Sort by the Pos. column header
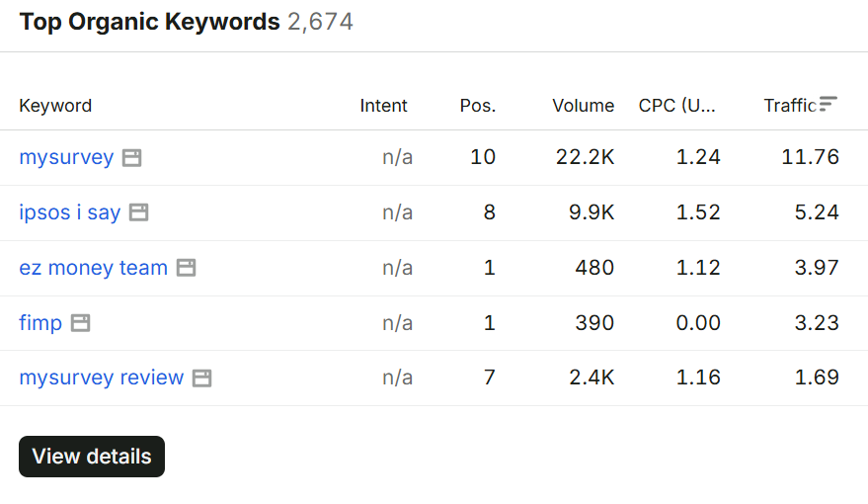 478,105
